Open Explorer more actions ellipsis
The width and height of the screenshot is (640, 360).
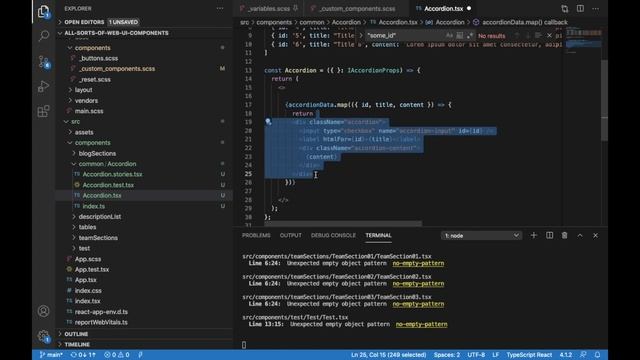point(220,8)
